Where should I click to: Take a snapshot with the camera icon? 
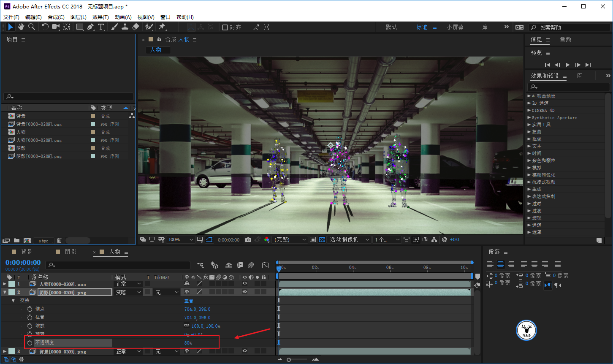(248, 240)
